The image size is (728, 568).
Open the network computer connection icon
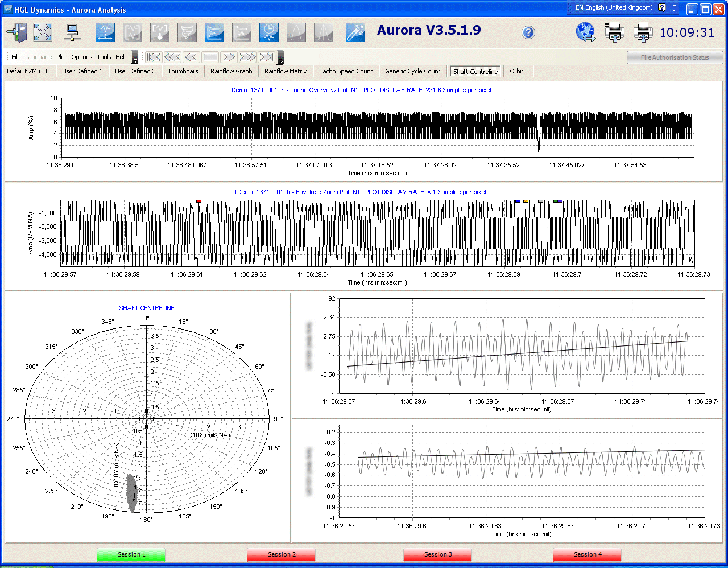72,32
